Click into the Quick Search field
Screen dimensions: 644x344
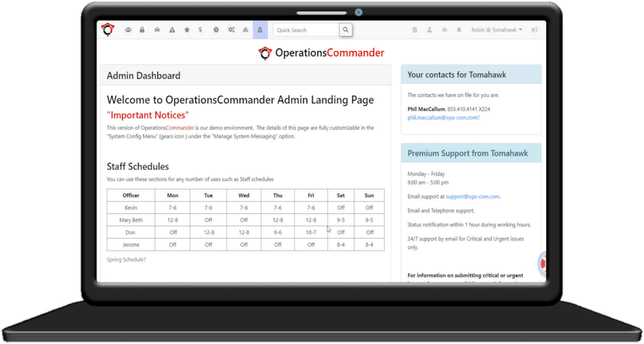point(306,30)
